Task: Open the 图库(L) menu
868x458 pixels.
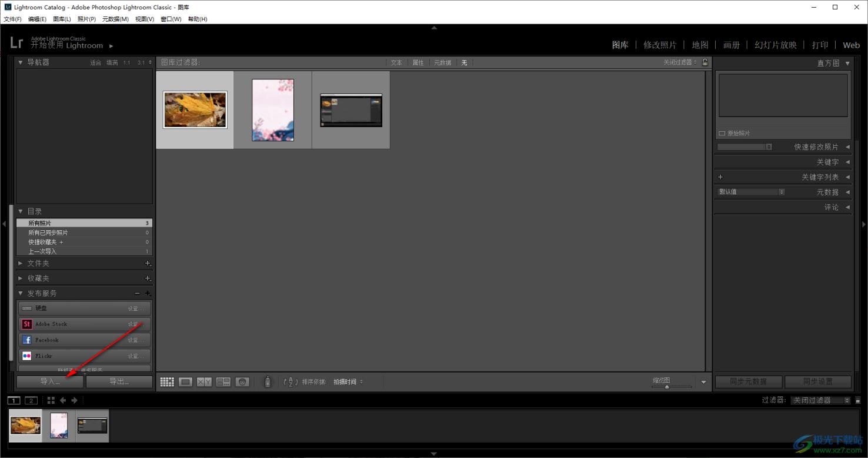Action: [62, 19]
